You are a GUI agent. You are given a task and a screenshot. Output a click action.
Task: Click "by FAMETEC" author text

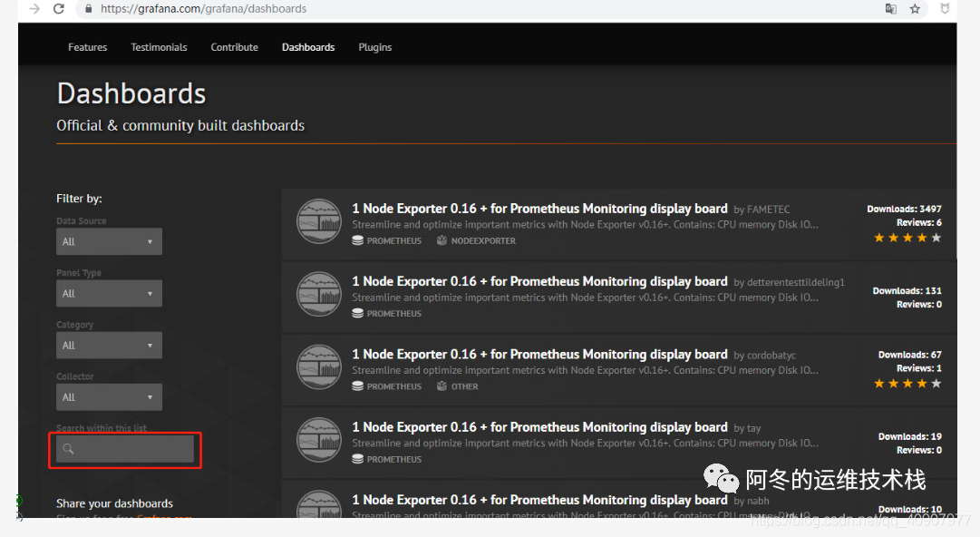(x=762, y=210)
